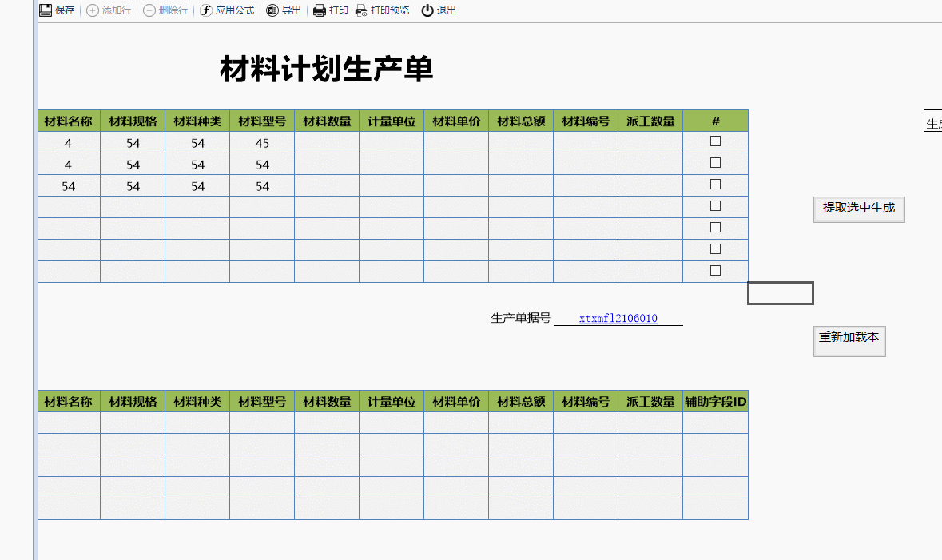
Task: Open the xtxmfl2106010 production order link
Action: pos(618,319)
